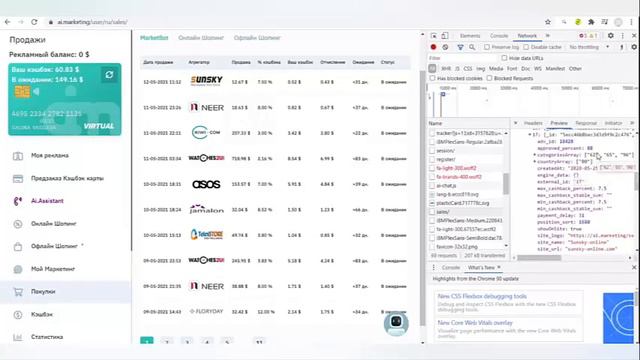Click the browser address bar URL
This screenshot has width=640, height=360.
pyautogui.click(x=92, y=22)
